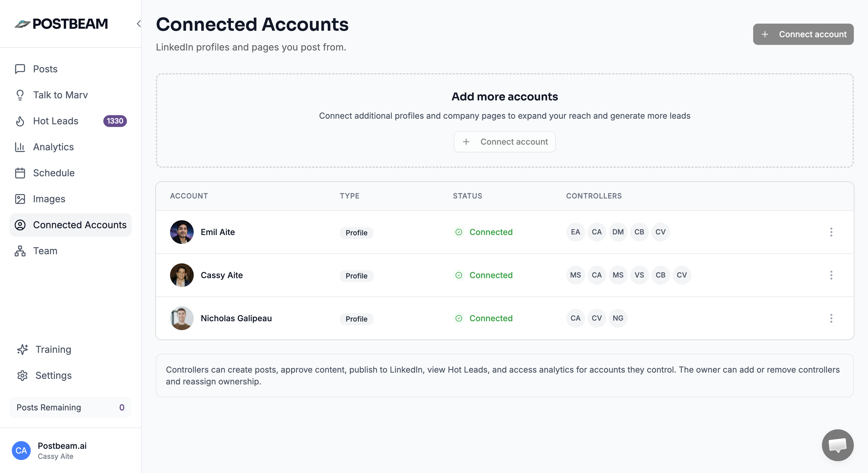Collapse the sidebar with the chevron

point(139,24)
